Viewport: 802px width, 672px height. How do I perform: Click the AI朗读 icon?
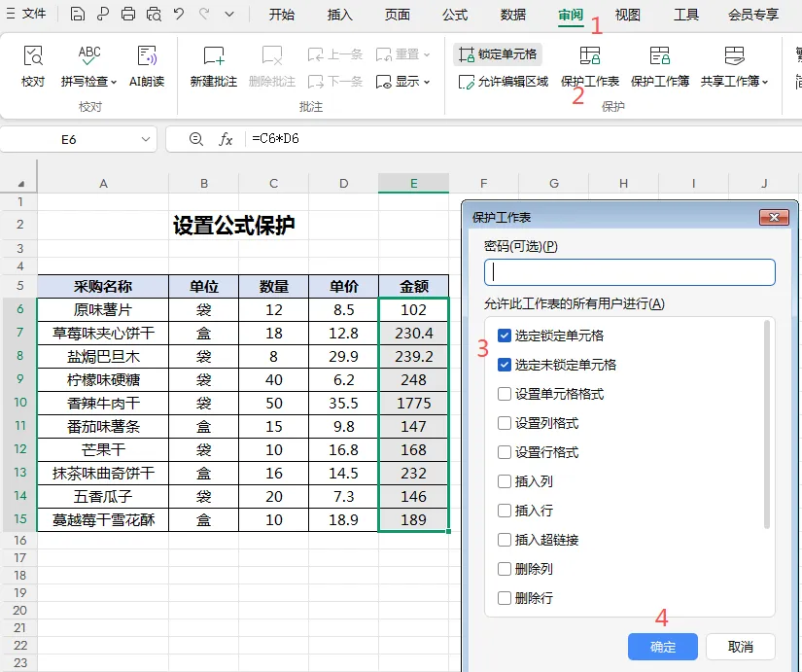[147, 55]
